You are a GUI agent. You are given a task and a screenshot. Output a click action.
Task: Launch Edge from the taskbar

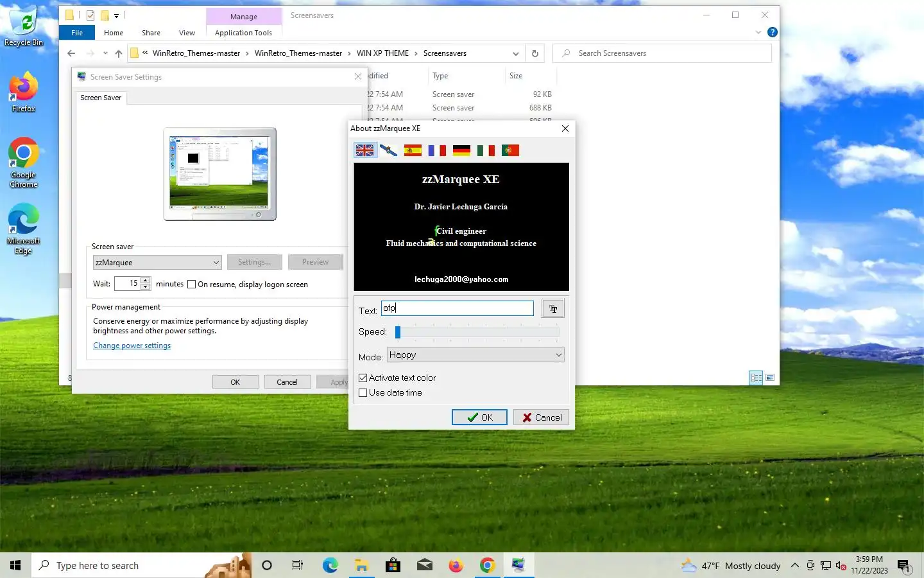[330, 565]
